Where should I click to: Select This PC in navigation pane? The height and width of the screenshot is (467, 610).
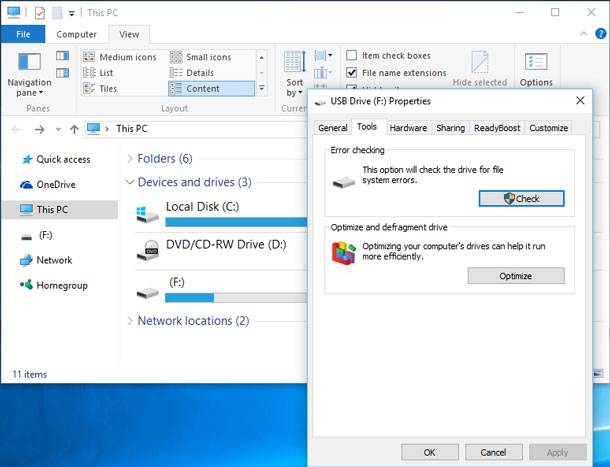tap(60, 209)
